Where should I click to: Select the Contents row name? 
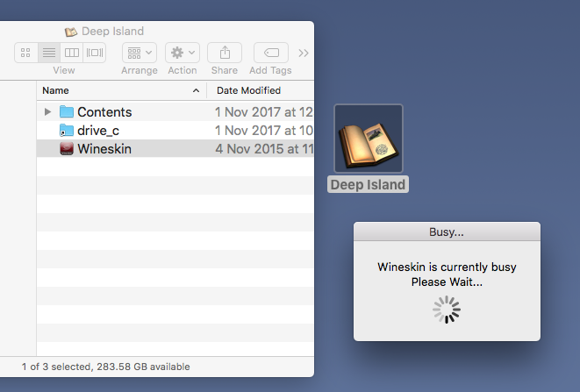pos(104,112)
